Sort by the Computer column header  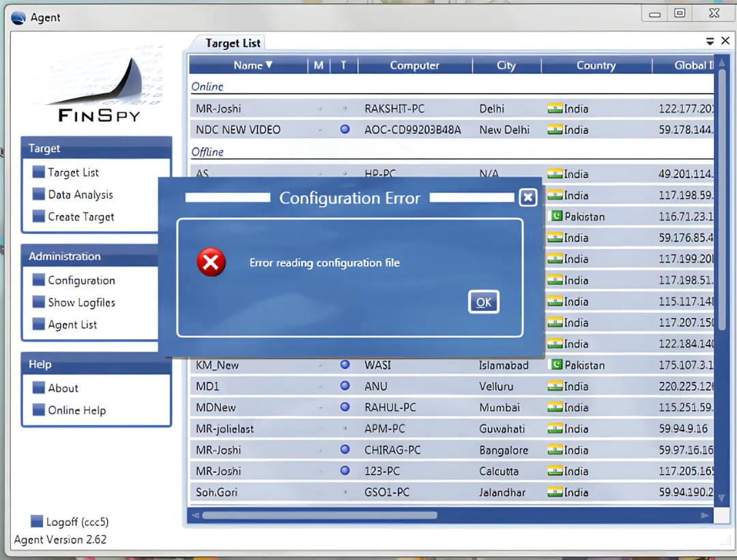(x=415, y=65)
